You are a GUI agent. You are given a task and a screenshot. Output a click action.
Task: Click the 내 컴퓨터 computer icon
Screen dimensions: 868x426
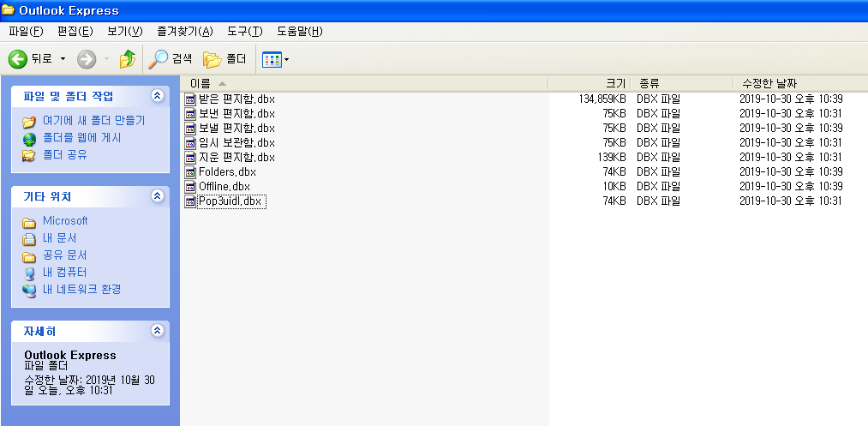point(29,273)
